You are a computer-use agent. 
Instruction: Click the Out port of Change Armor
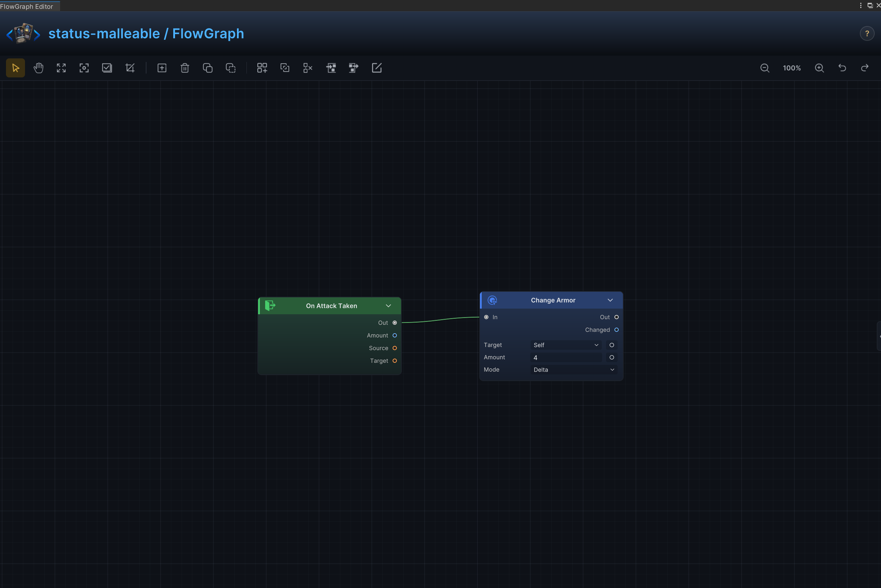tap(617, 317)
